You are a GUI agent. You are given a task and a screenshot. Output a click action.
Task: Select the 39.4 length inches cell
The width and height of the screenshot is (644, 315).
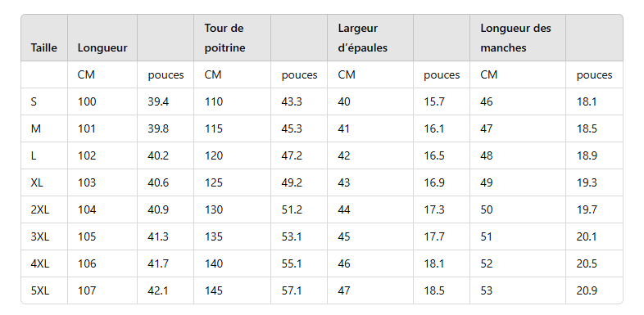point(158,101)
